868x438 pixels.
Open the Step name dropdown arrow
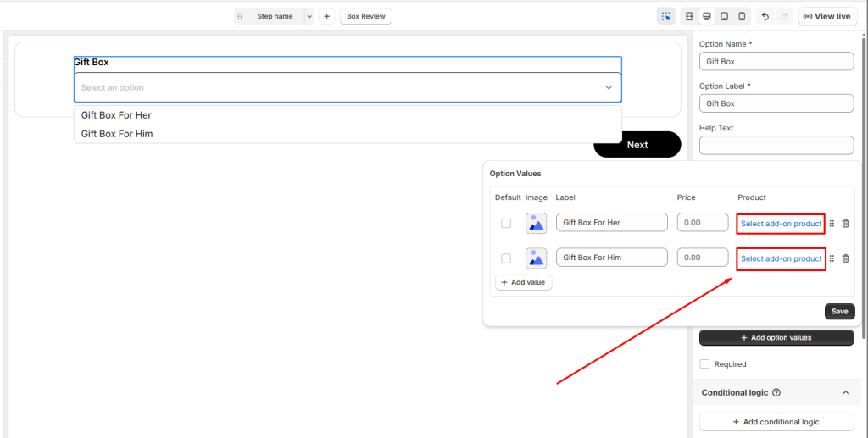point(309,16)
